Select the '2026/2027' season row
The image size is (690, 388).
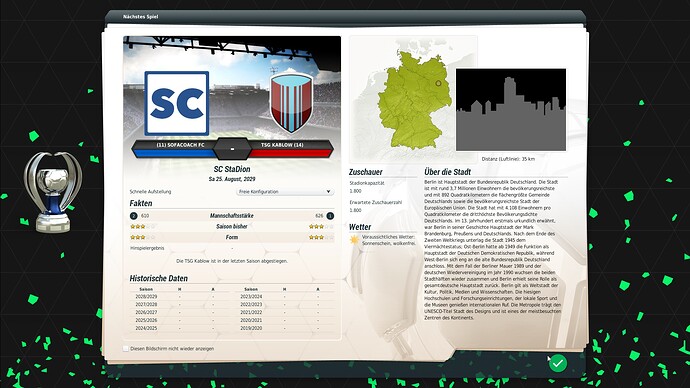pos(180,312)
